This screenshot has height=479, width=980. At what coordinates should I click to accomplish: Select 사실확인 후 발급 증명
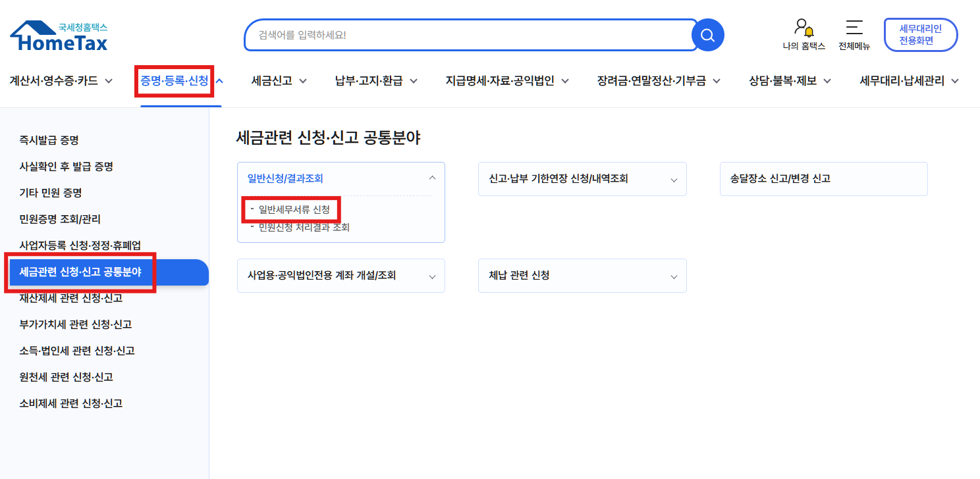click(x=67, y=166)
